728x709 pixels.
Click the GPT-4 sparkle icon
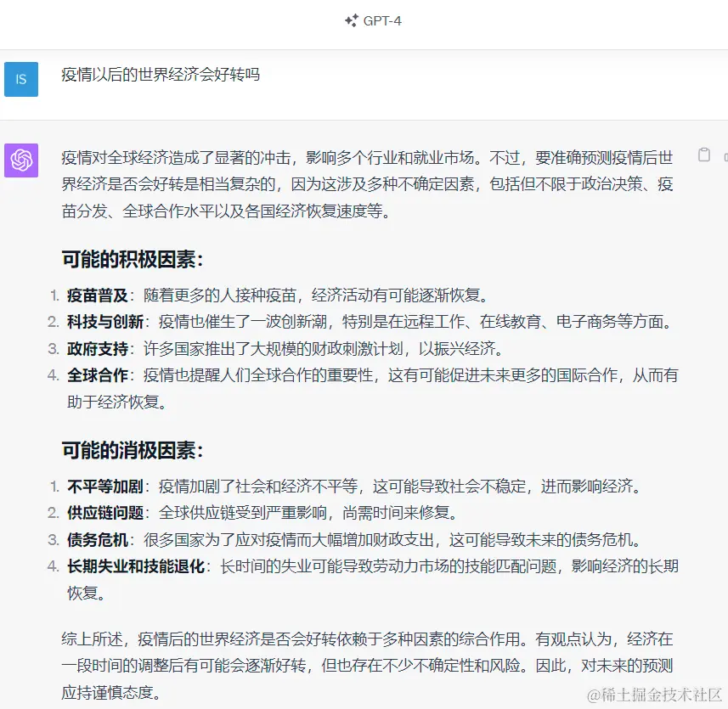(x=352, y=20)
